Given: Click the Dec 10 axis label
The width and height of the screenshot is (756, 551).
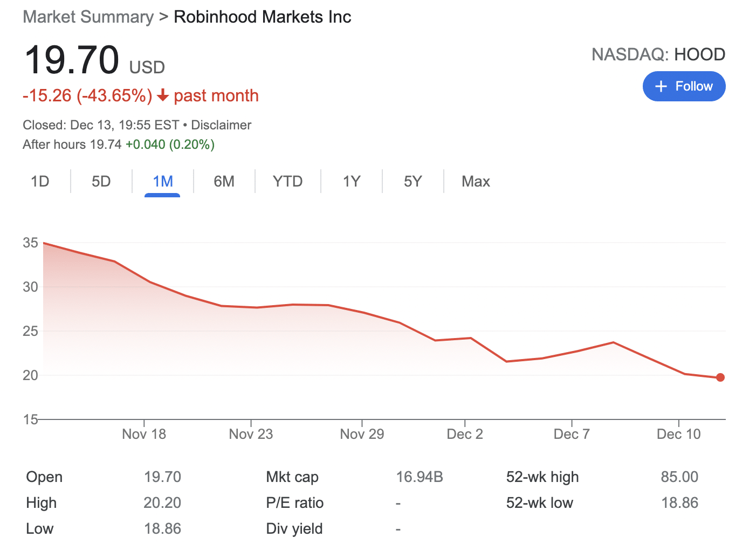Looking at the screenshot, I should tap(678, 434).
